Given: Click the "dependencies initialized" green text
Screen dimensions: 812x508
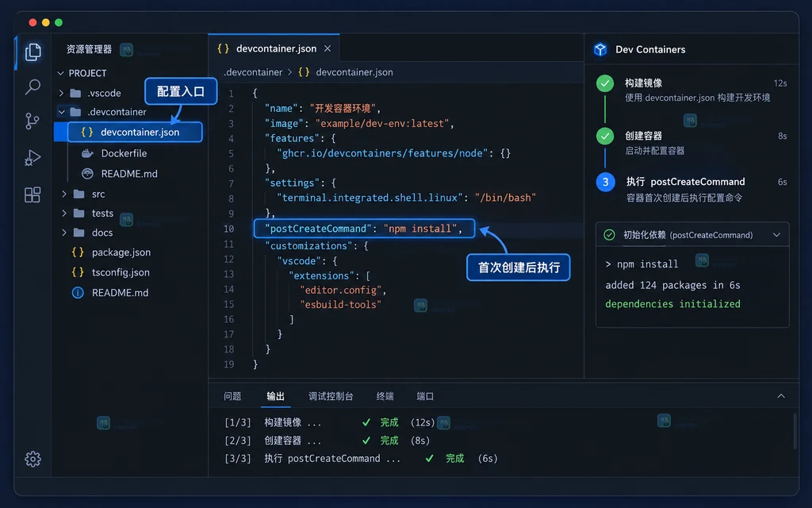Looking at the screenshot, I should (x=672, y=304).
